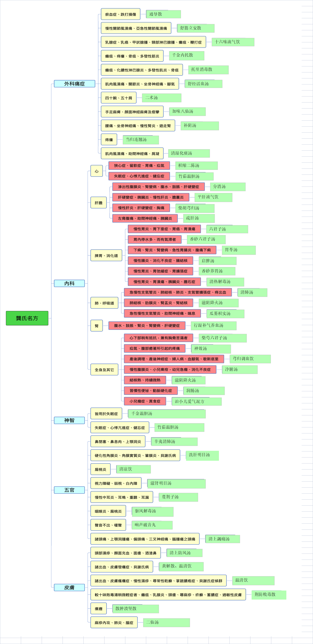The height and width of the screenshot is (644, 313).
Task: Select the 舒筋立安散 node
Action: point(196,28)
